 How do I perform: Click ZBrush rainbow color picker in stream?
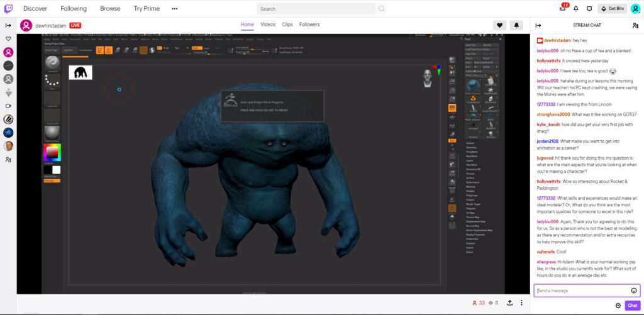coord(52,152)
